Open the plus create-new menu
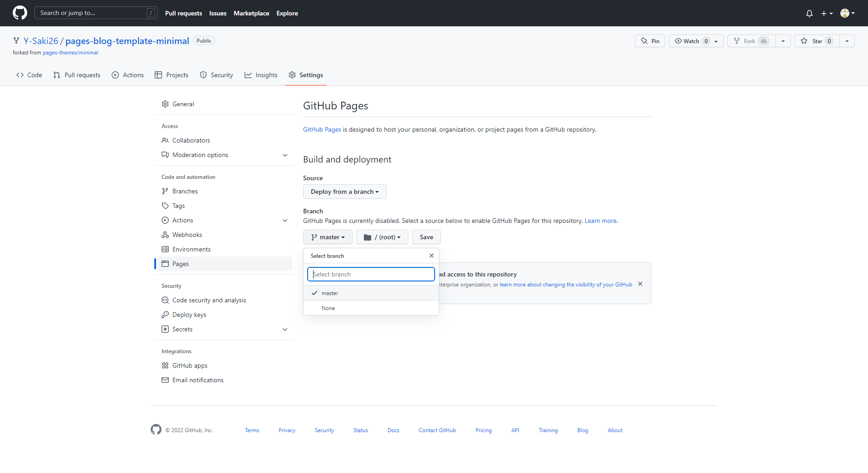 click(x=827, y=13)
